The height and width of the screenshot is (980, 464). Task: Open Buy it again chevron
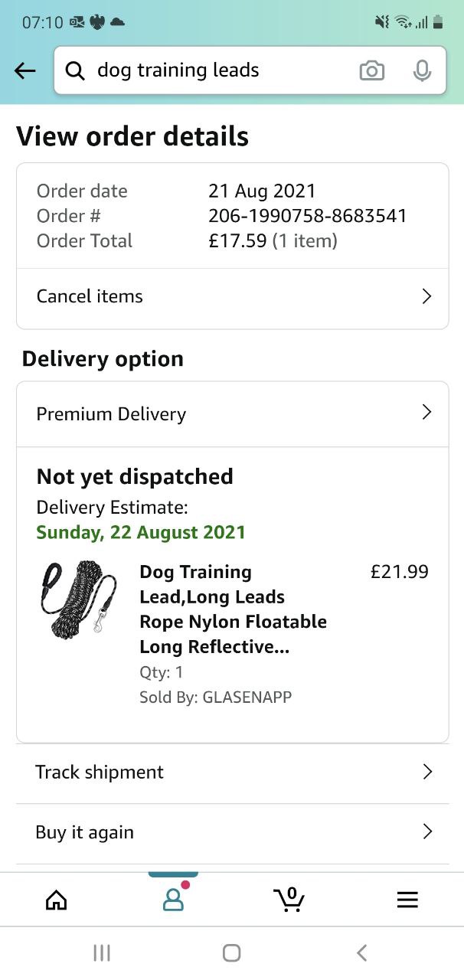(427, 831)
